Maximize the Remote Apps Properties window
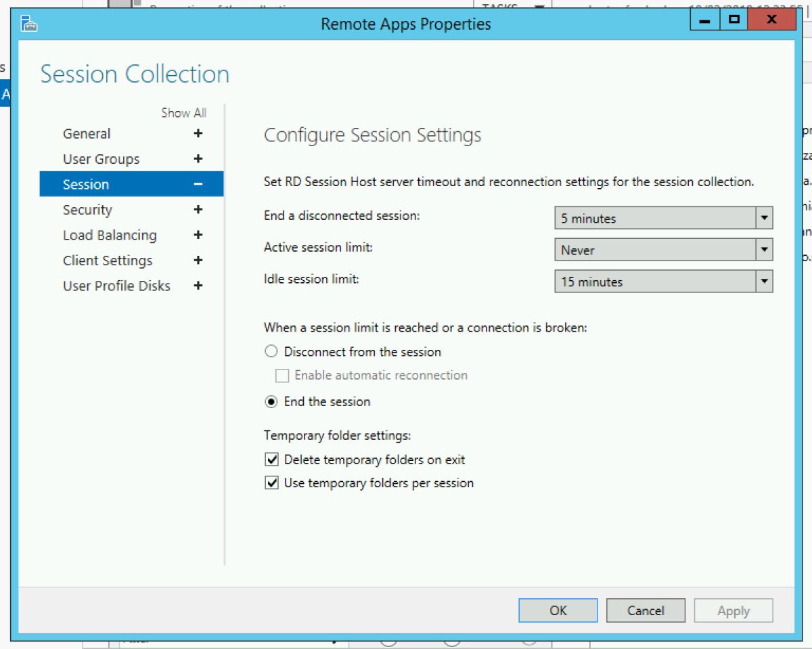812x649 pixels. tap(734, 20)
